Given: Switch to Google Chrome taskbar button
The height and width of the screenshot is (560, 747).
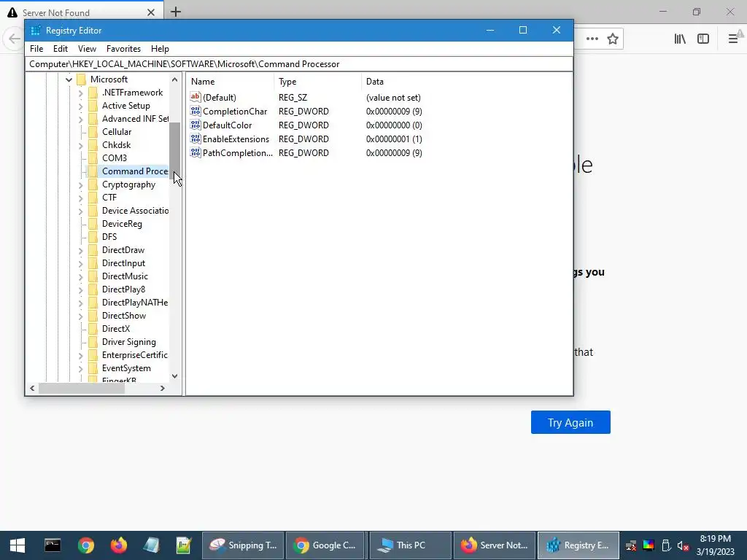Looking at the screenshot, I should [325, 545].
